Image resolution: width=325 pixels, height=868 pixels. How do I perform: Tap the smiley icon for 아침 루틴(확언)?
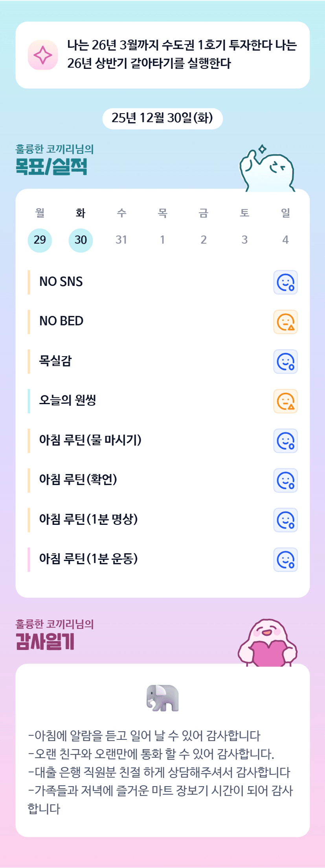(285, 480)
